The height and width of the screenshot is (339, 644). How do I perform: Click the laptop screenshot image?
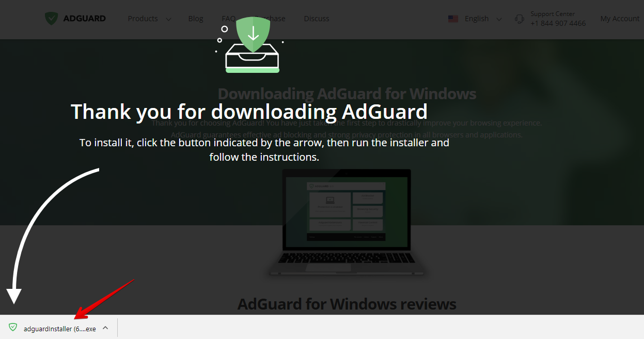[347, 222]
